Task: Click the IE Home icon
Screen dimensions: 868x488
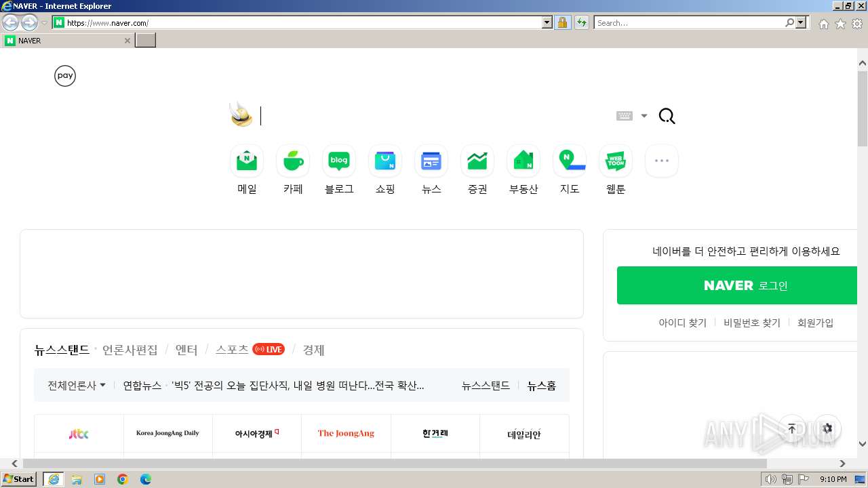Action: (823, 24)
